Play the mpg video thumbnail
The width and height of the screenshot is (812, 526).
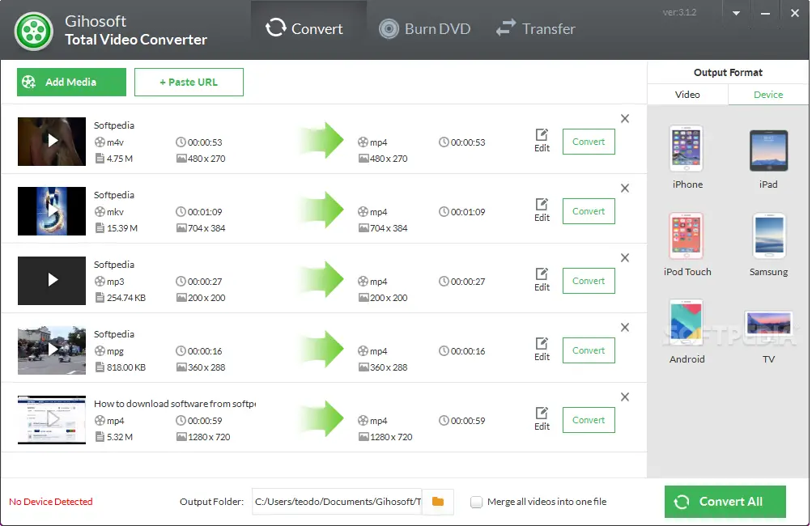[52, 350]
